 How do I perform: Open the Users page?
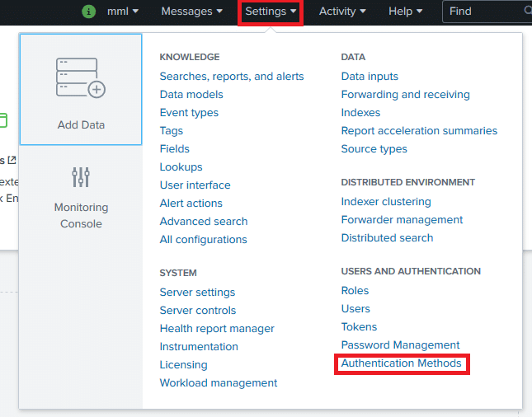(x=355, y=309)
